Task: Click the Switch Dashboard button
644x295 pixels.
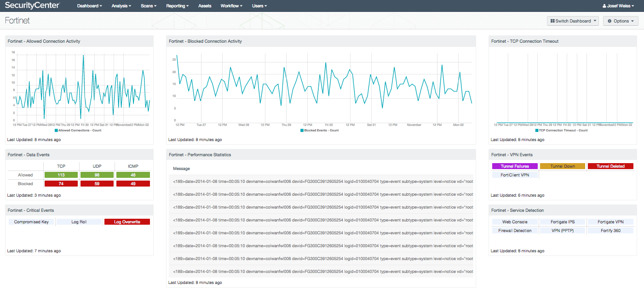Action: 573,21
